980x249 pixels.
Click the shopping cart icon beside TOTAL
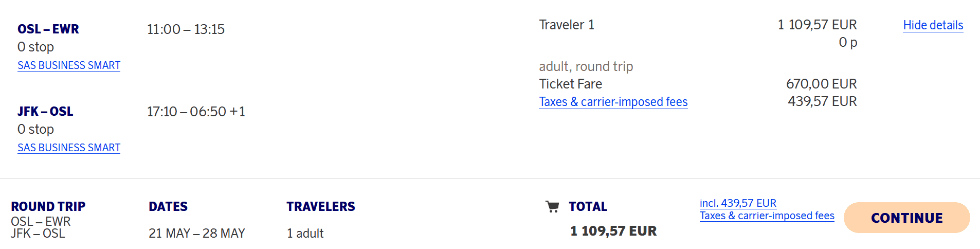552,207
